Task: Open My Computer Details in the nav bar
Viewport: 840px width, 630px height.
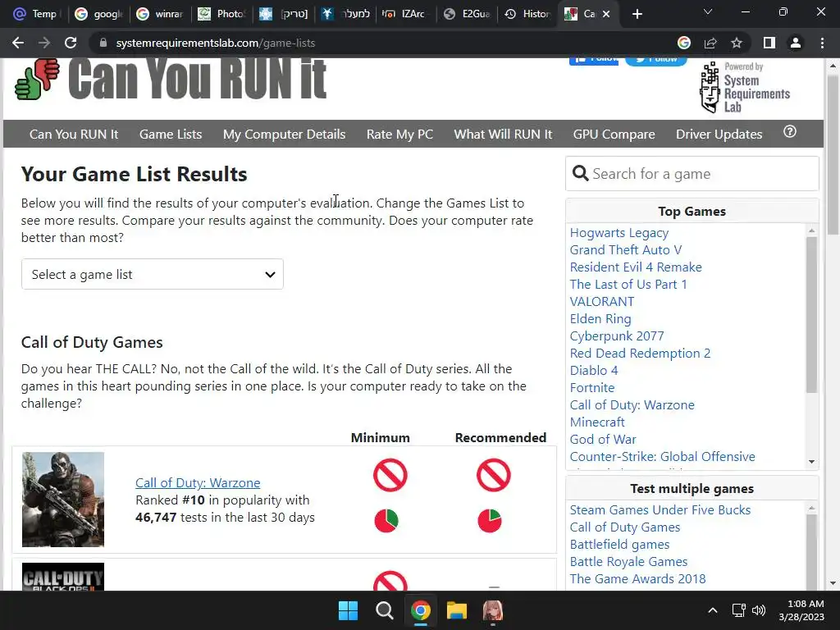Action: coord(284,134)
